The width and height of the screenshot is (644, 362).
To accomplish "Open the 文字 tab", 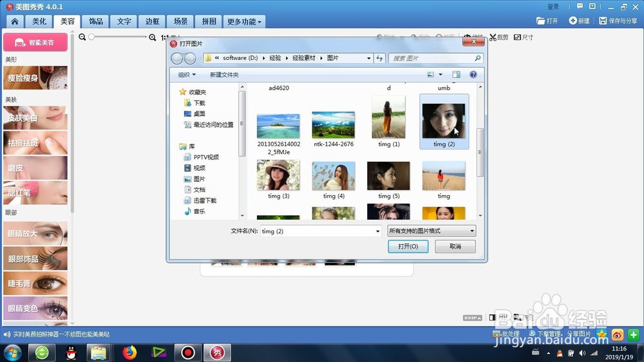I will [x=124, y=21].
